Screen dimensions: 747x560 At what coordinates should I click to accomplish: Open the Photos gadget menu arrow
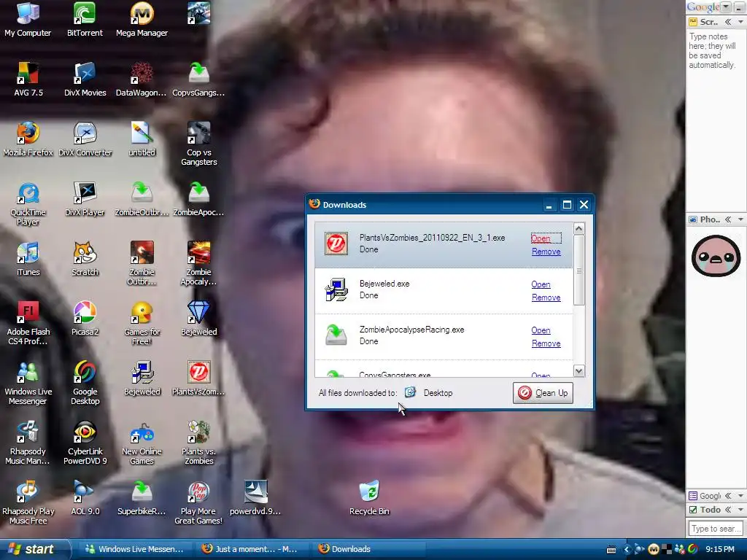point(740,219)
